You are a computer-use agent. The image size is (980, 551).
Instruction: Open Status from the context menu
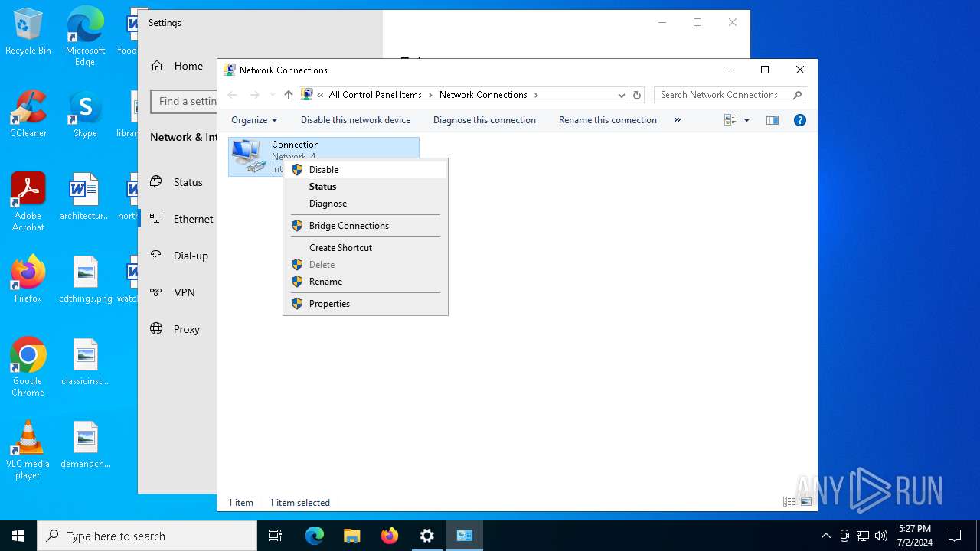click(365, 187)
